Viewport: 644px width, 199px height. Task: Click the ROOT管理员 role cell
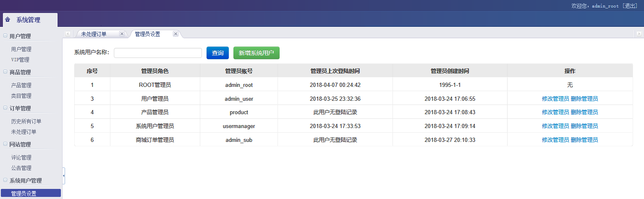click(155, 85)
